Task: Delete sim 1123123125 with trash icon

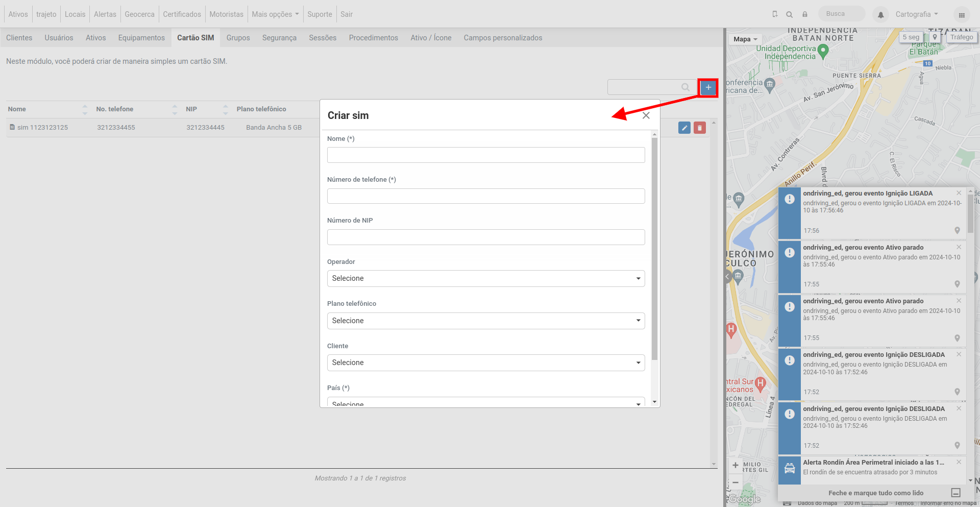Action: pyautogui.click(x=700, y=128)
